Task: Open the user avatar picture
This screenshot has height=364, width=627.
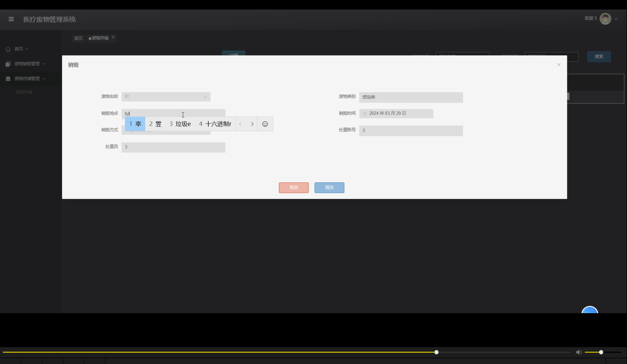Action: click(605, 19)
